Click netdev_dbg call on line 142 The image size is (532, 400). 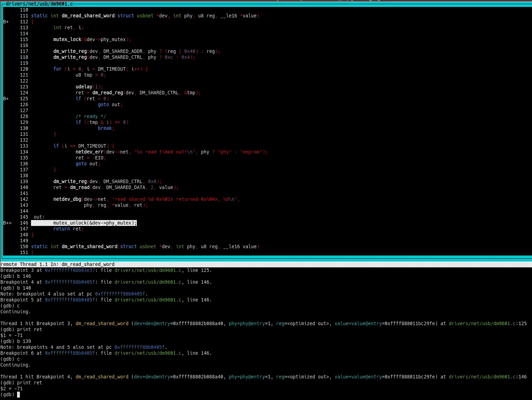coord(67,199)
